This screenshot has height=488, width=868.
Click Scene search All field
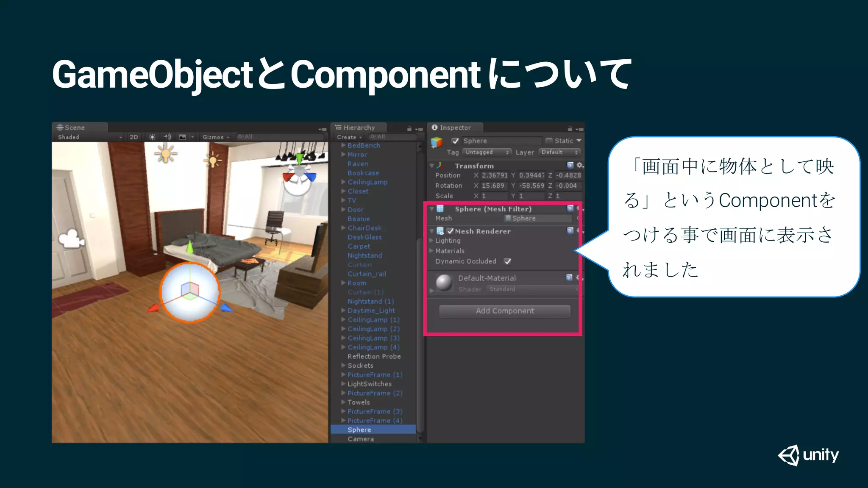281,137
